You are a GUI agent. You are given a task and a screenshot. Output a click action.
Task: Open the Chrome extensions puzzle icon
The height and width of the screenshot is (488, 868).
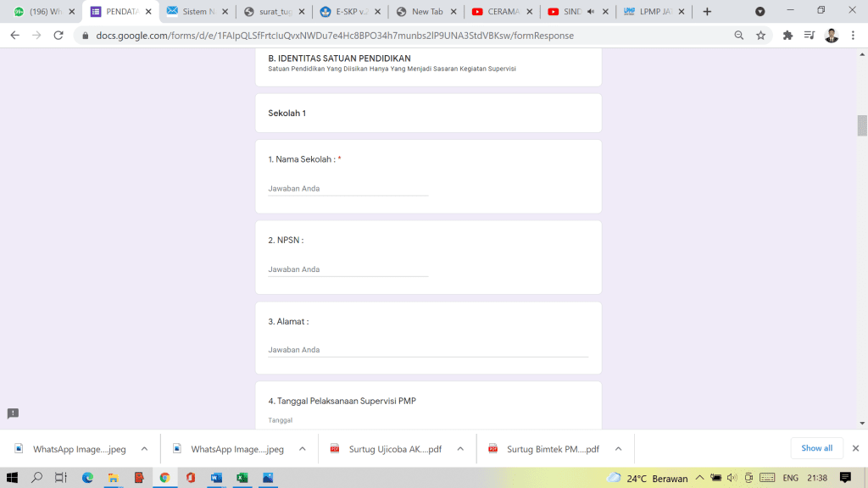(787, 36)
